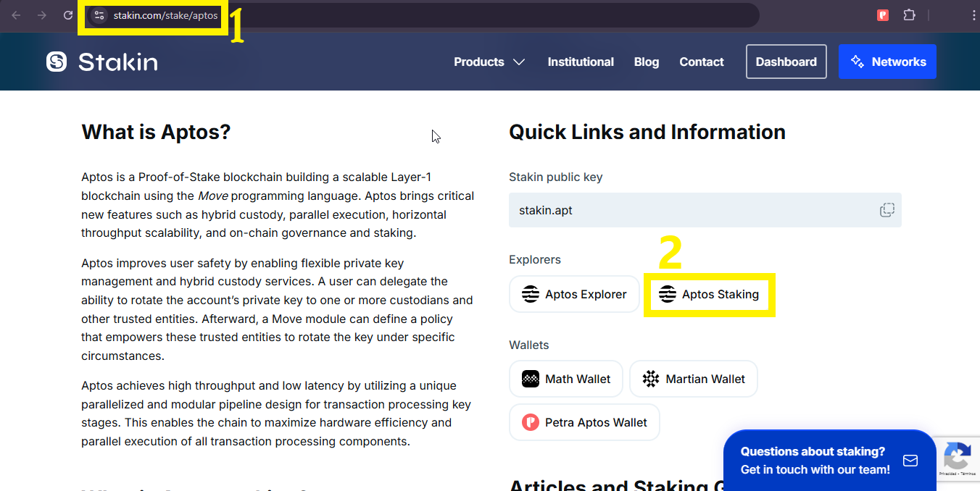Click the Stakin logo icon
Image resolution: width=980 pixels, height=491 pixels.
tap(57, 62)
